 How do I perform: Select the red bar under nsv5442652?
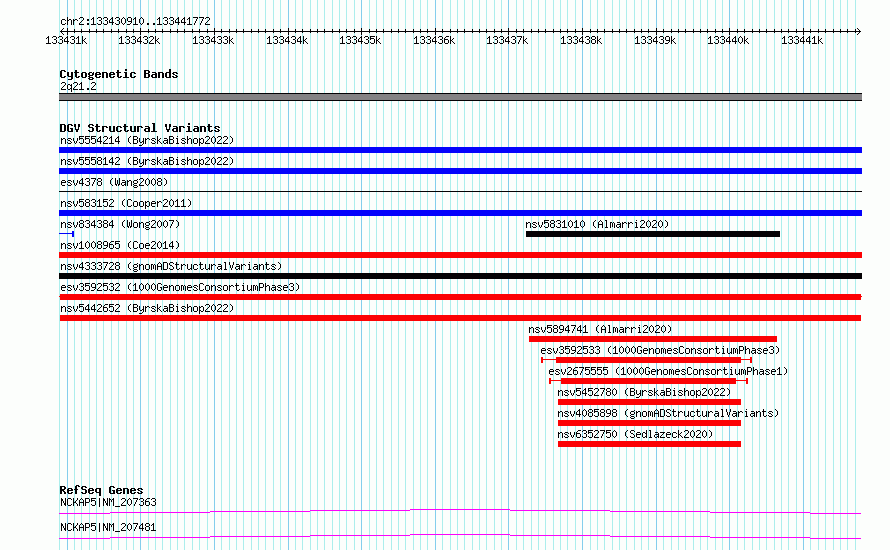pos(460,318)
